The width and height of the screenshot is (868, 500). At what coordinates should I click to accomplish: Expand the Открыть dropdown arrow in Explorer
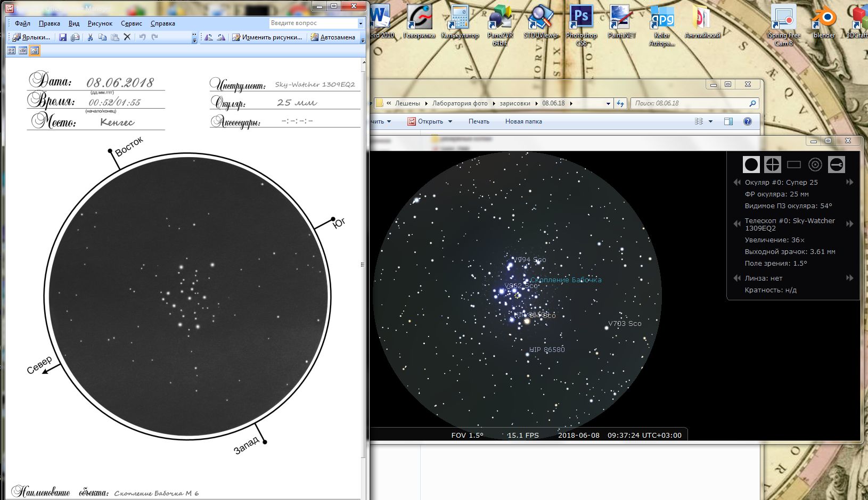click(x=450, y=121)
